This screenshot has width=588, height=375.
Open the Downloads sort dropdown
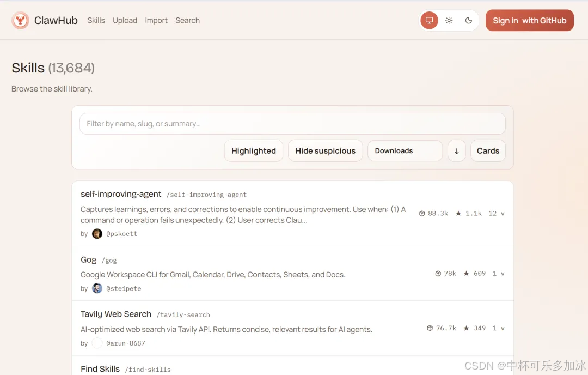pyautogui.click(x=405, y=151)
